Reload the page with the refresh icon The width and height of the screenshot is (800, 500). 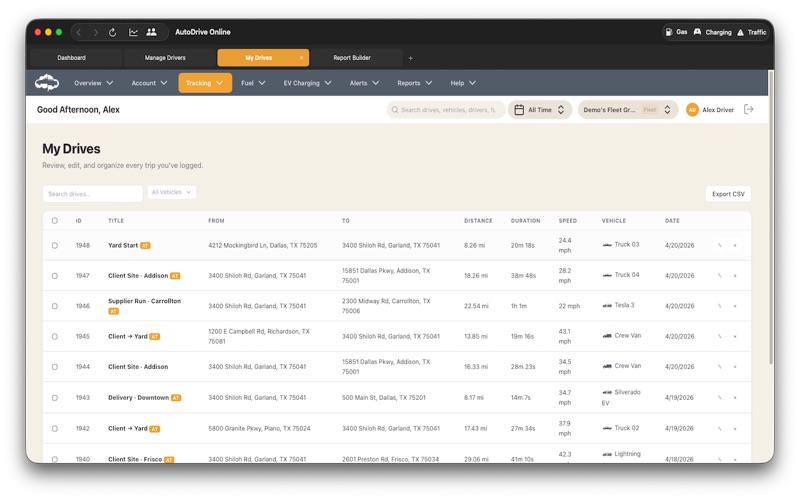point(112,32)
